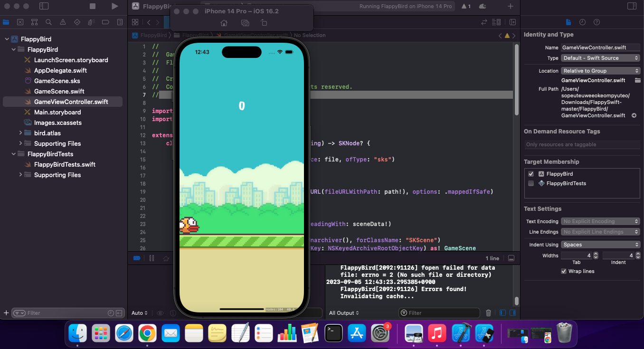Open the Symbol navigator
The width and height of the screenshot is (644, 349).
click(x=35, y=22)
